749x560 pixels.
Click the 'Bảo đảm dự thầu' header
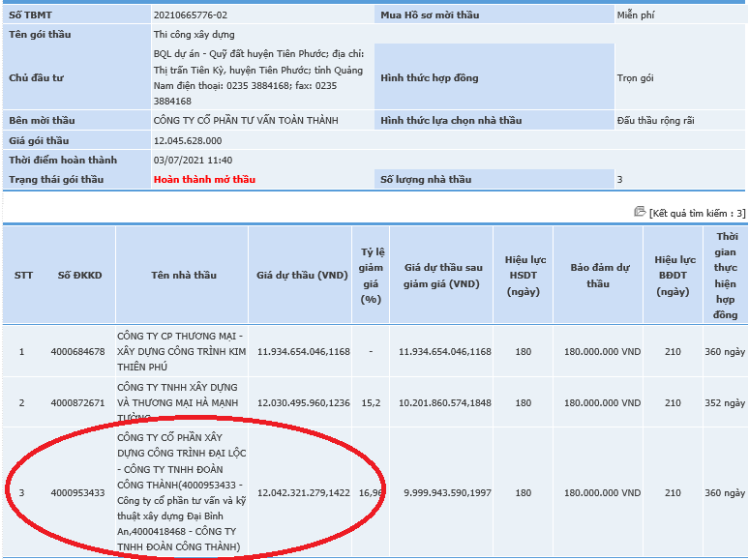tap(599, 276)
